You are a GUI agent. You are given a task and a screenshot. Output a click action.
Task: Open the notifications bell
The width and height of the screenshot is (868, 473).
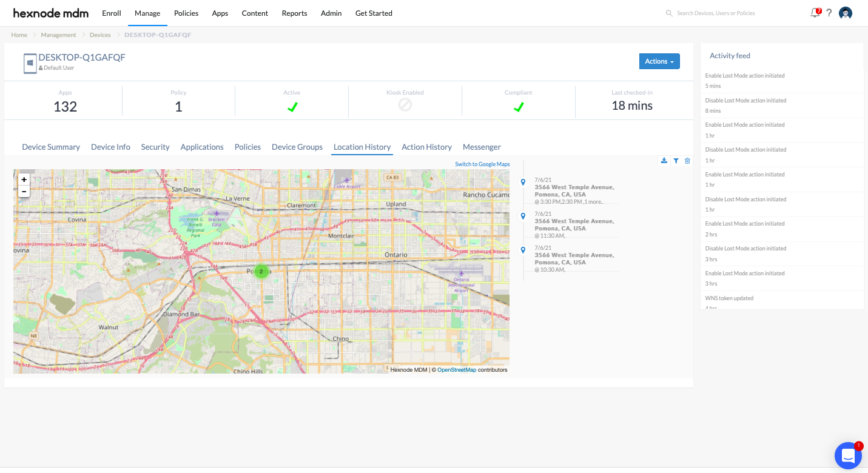[x=815, y=13]
